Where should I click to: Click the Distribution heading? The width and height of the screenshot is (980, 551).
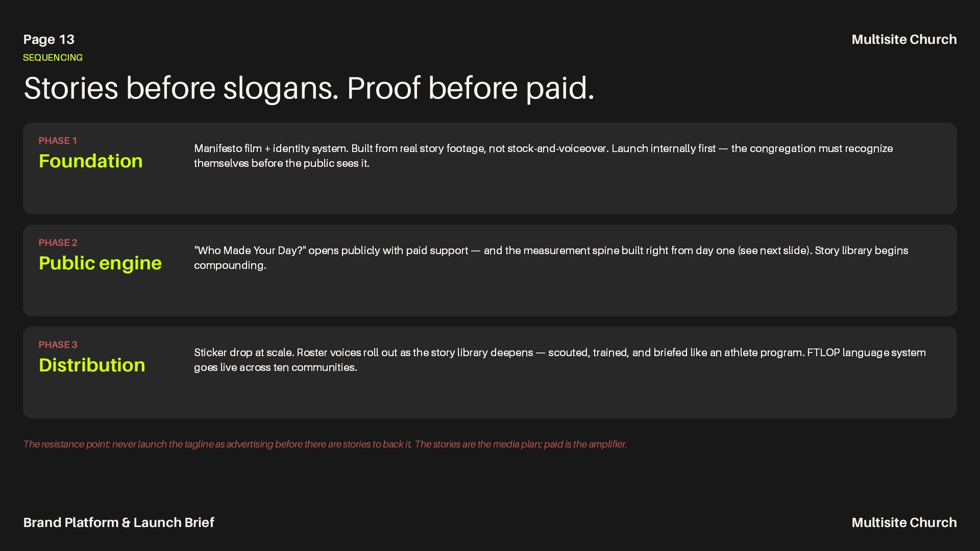click(x=92, y=365)
